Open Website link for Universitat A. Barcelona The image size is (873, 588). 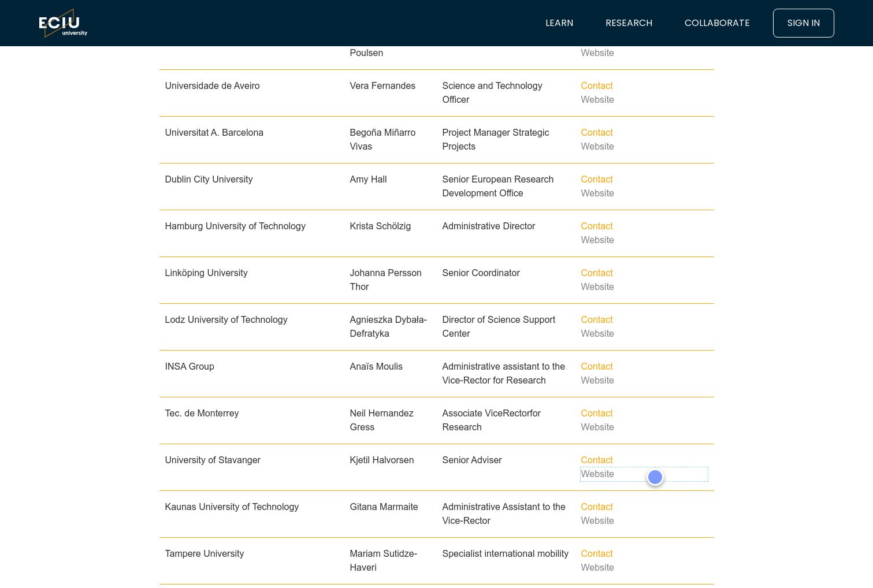pyautogui.click(x=597, y=146)
